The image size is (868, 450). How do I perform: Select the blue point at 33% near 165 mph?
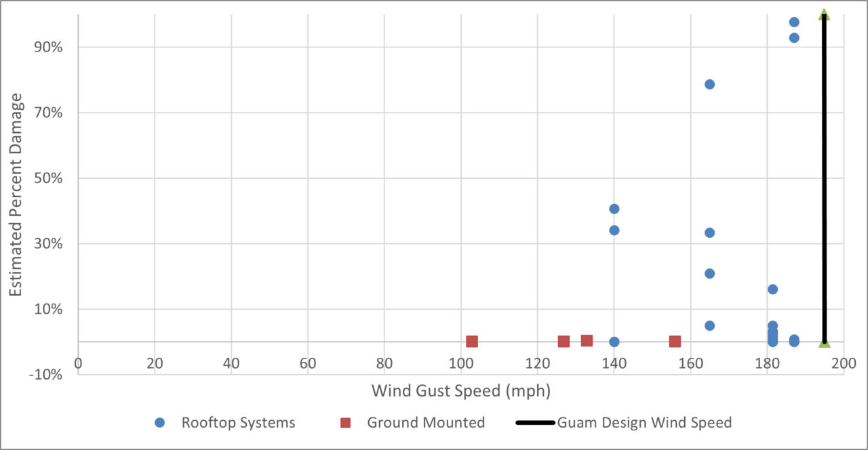[x=709, y=232]
